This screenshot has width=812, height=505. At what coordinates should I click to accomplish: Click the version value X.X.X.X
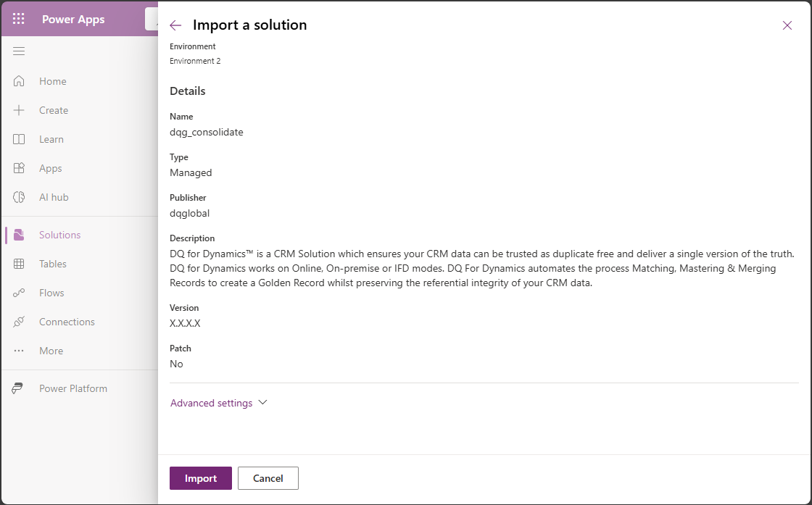[185, 323]
